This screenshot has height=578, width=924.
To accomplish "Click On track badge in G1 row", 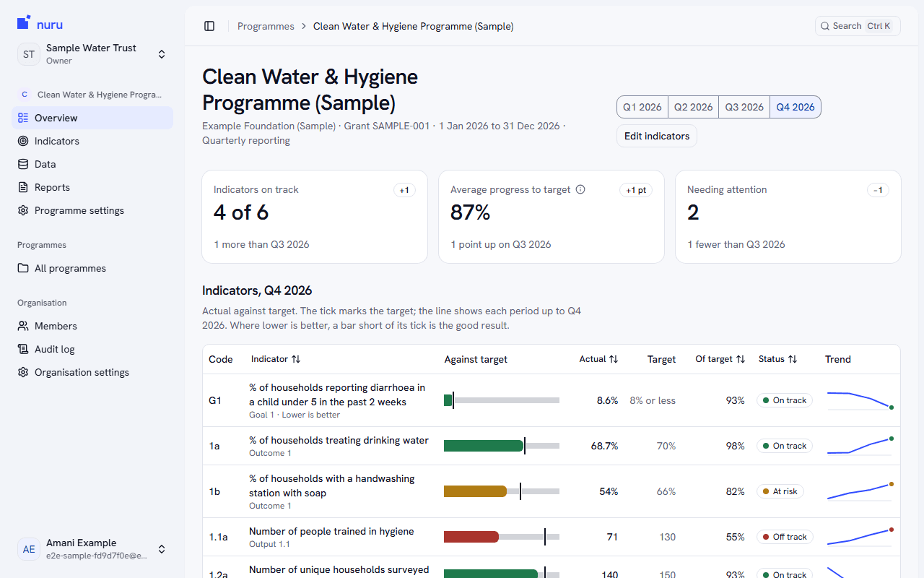I will point(785,400).
